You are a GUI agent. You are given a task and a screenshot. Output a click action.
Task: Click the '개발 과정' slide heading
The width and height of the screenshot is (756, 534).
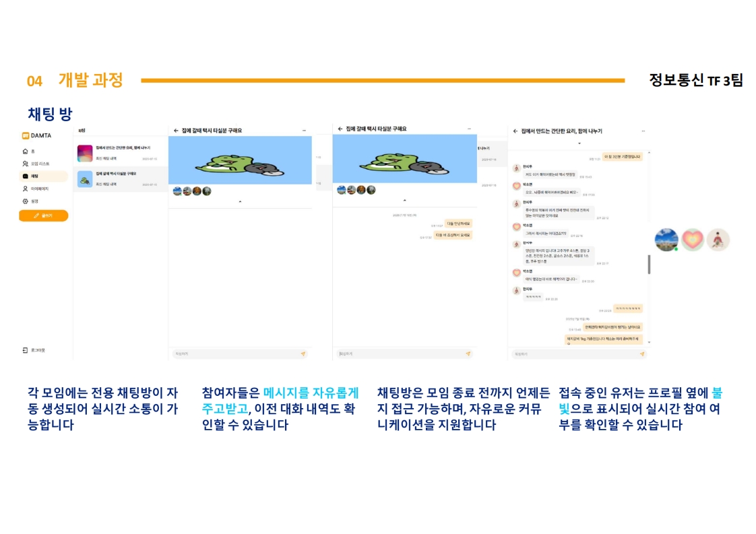coord(91,80)
